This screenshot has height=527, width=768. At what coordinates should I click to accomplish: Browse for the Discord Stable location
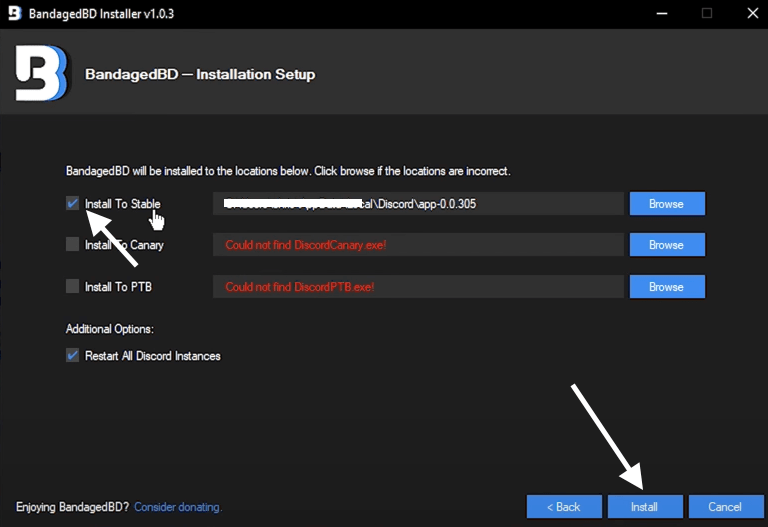(x=667, y=203)
